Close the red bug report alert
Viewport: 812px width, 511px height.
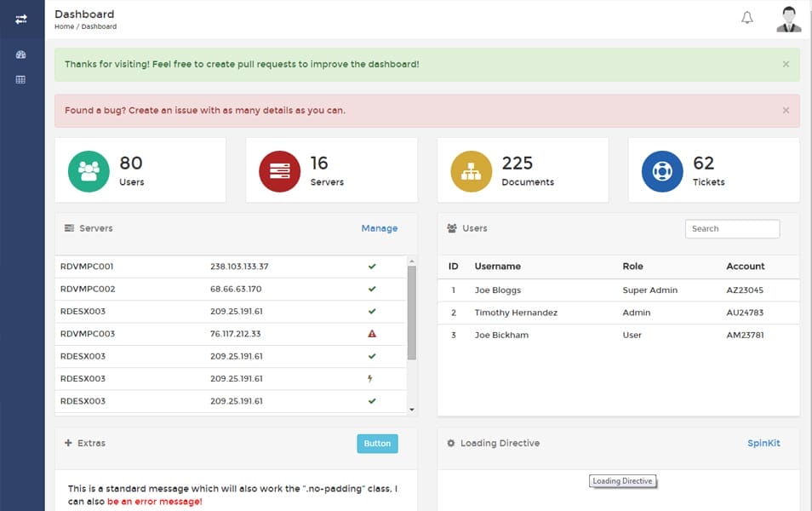click(786, 111)
